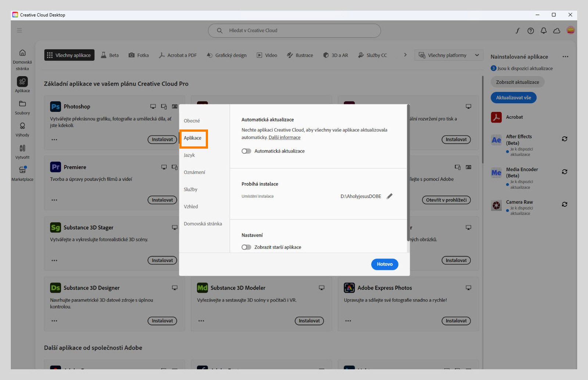Viewport: 588px width, 380px height.
Task: Select Obecné in preferences sidebar
Action: pyautogui.click(x=192, y=121)
